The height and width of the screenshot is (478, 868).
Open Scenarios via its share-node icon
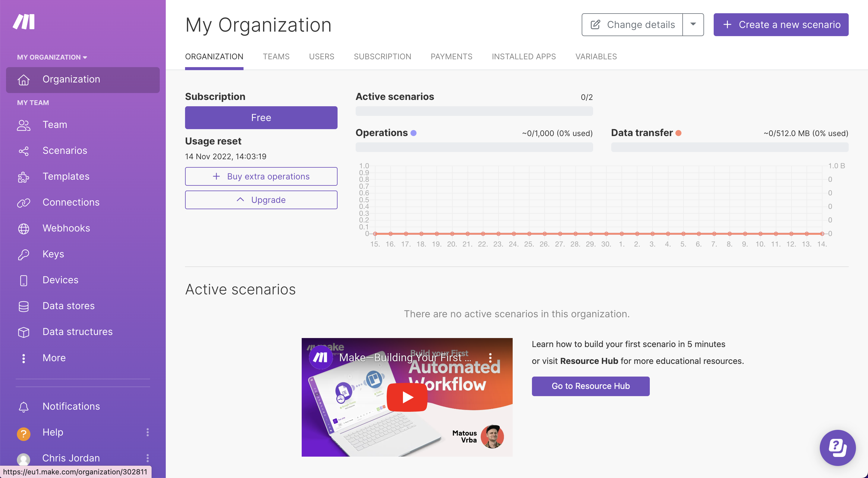[24, 151]
